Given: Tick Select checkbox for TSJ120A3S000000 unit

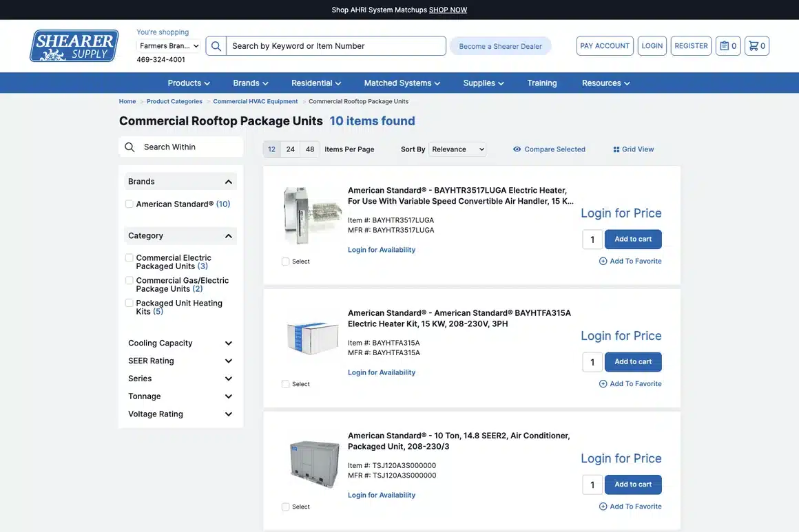Looking at the screenshot, I should click(x=285, y=507).
